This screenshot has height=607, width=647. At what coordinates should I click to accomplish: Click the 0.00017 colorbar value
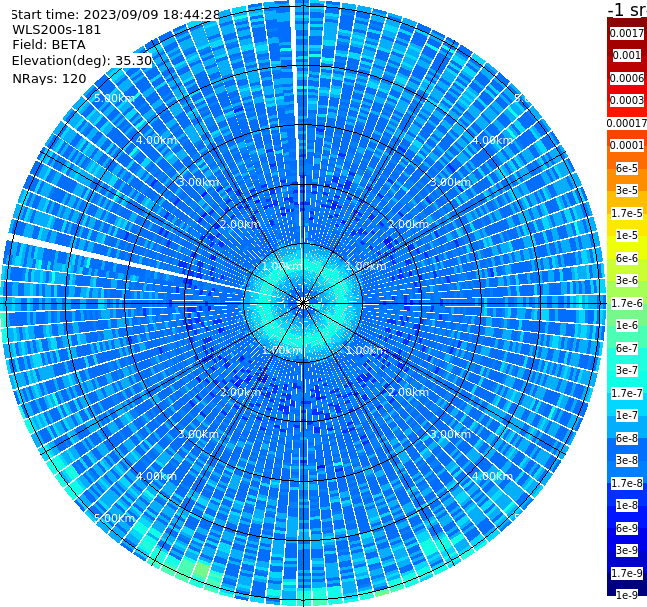tap(627, 123)
